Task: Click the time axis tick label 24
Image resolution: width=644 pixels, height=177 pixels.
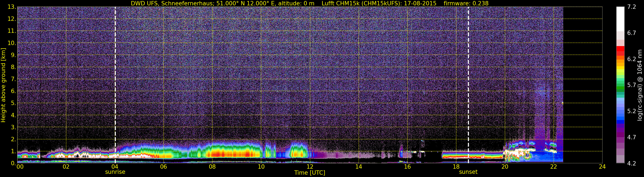Action: click(x=602, y=167)
